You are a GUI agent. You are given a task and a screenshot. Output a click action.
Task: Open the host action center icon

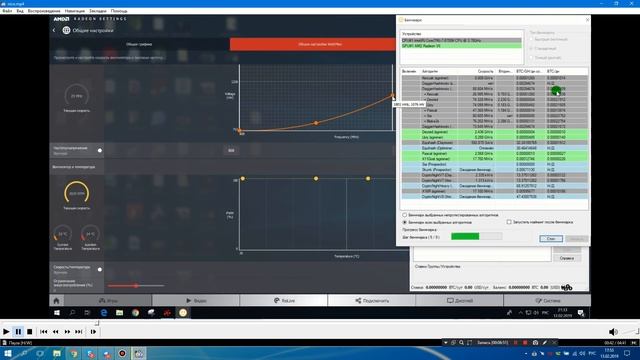coord(628,353)
